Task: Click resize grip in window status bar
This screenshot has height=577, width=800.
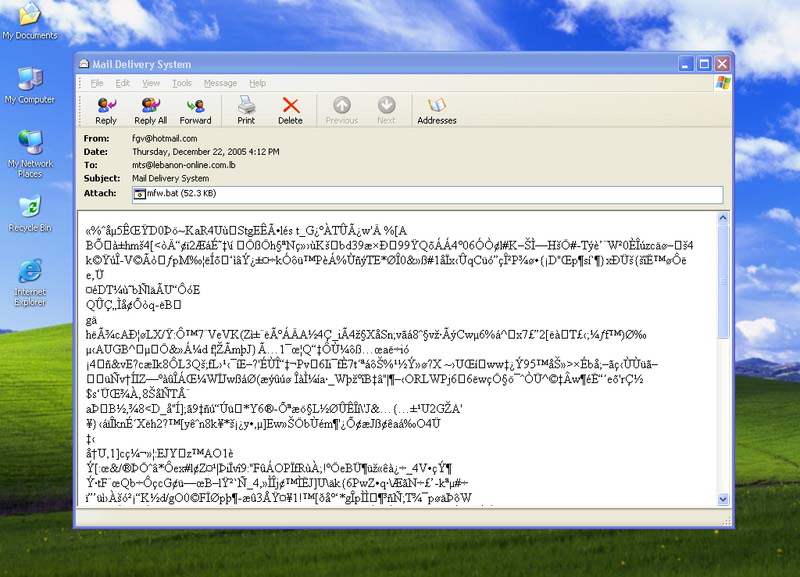Action: click(727, 520)
